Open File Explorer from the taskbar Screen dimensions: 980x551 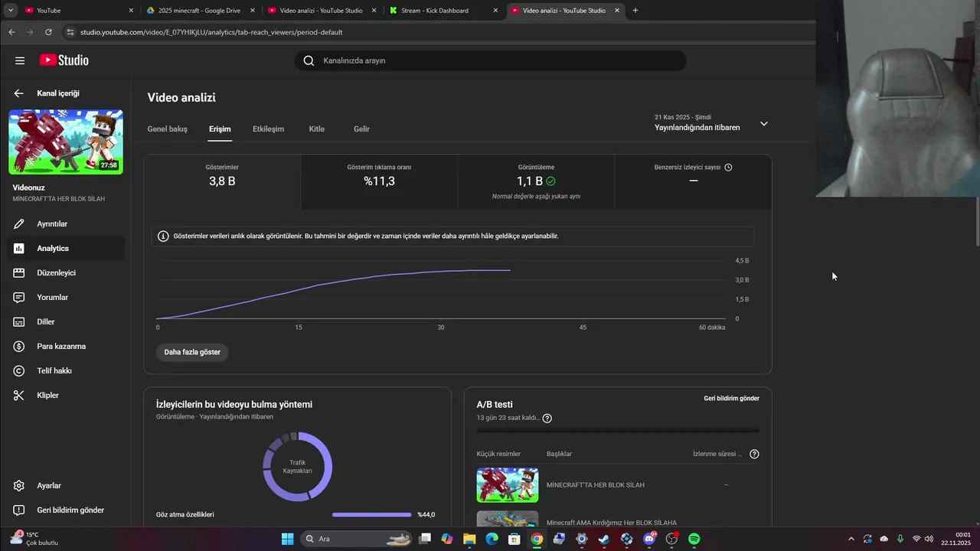[x=469, y=539]
